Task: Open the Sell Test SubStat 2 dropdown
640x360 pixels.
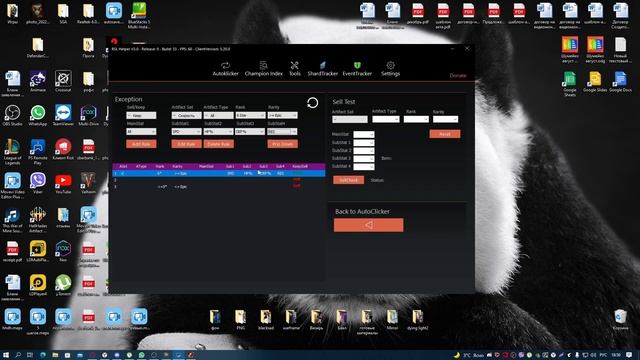Action: (364, 150)
